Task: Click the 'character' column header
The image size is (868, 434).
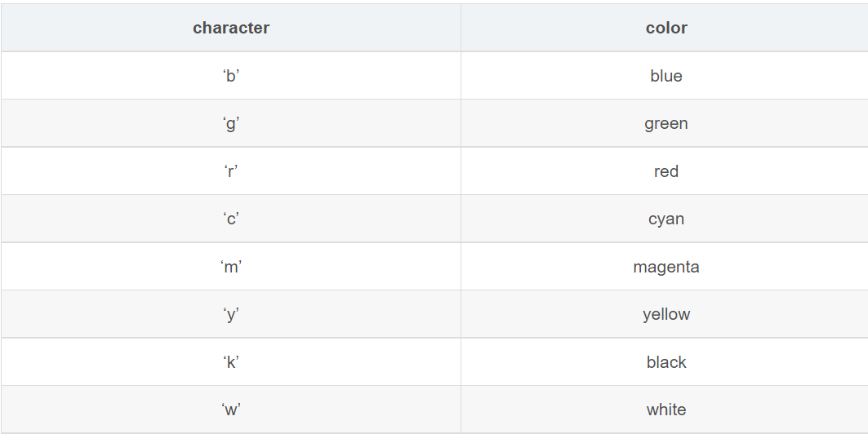Action: tap(231, 28)
